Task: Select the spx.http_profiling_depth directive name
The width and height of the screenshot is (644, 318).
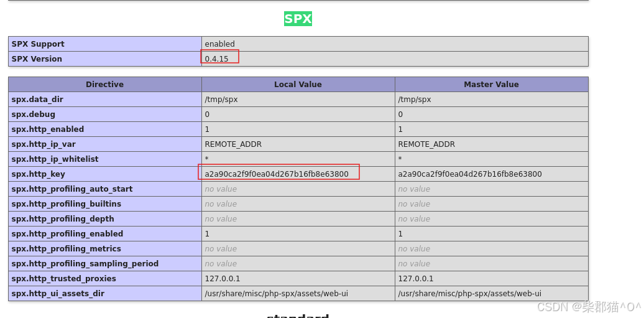Action: point(63,219)
